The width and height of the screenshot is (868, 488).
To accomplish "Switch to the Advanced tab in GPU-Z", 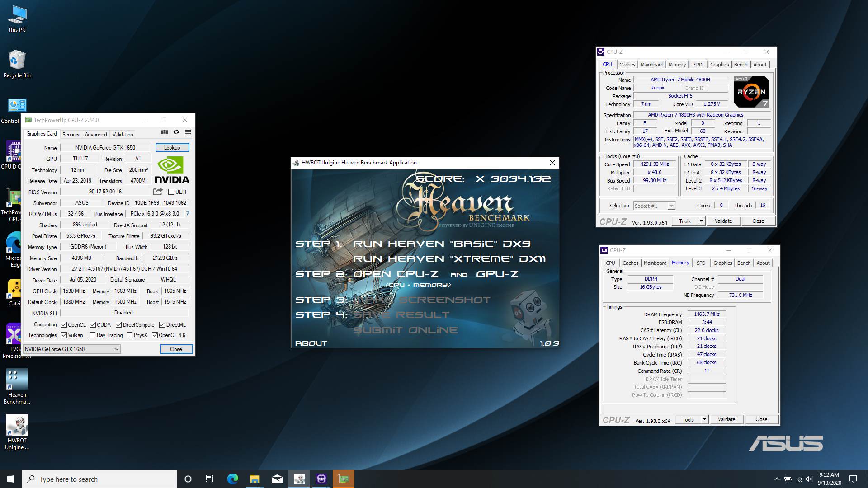I will coord(96,135).
